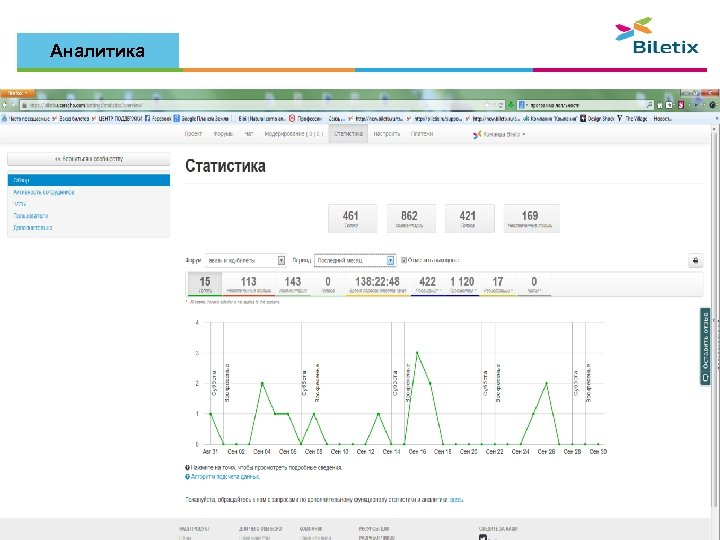The height and width of the screenshot is (540, 720).
Task: Click the search magnifier icon in browser search box
Action: tap(649, 105)
